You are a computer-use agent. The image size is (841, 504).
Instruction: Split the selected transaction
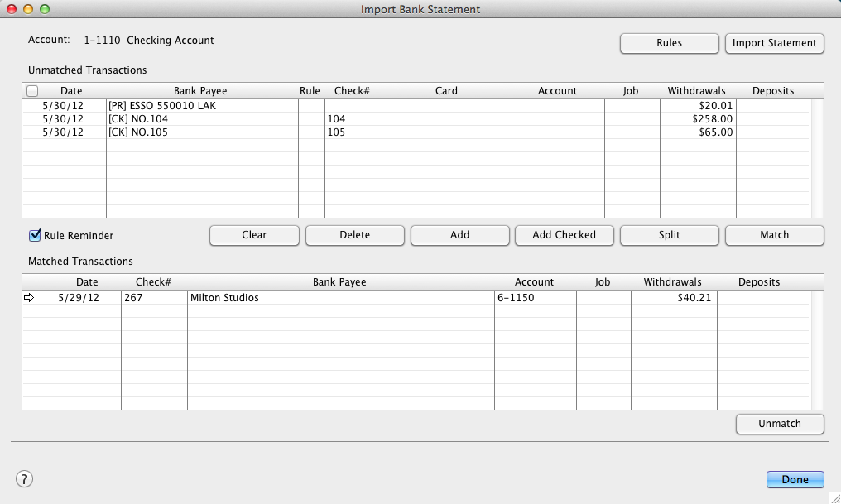click(669, 235)
